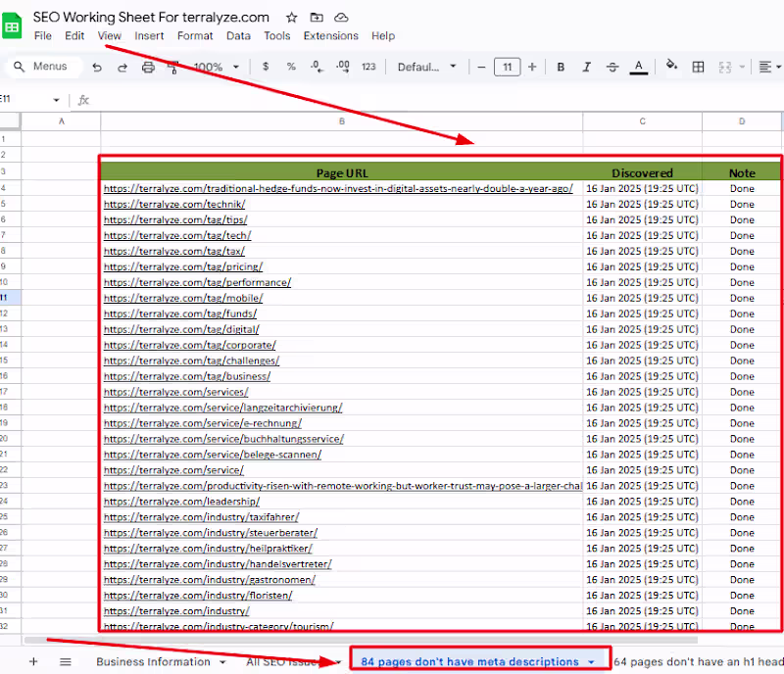This screenshot has width=784, height=674.
Task: Format as percent
Action: [291, 67]
